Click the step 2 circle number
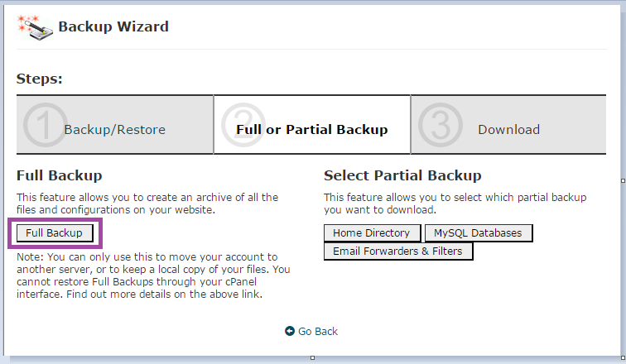The width and height of the screenshot is (626, 364). pyautogui.click(x=243, y=125)
